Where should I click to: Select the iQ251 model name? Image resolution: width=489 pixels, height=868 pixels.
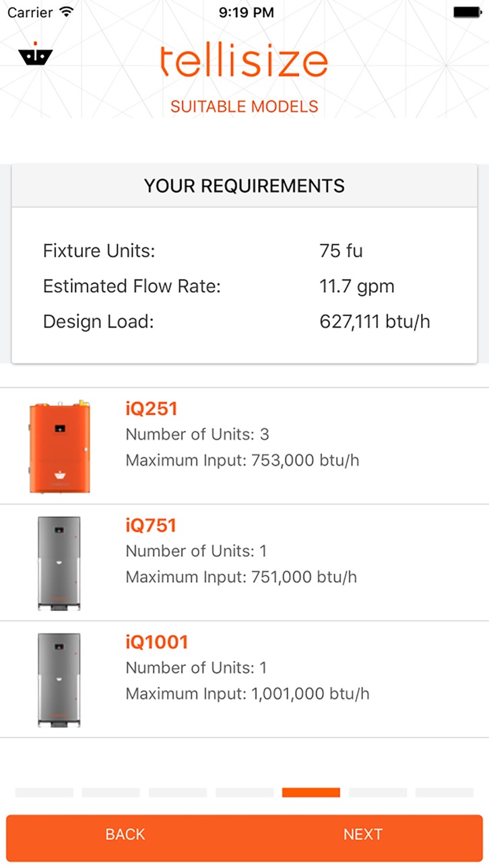[x=152, y=408]
